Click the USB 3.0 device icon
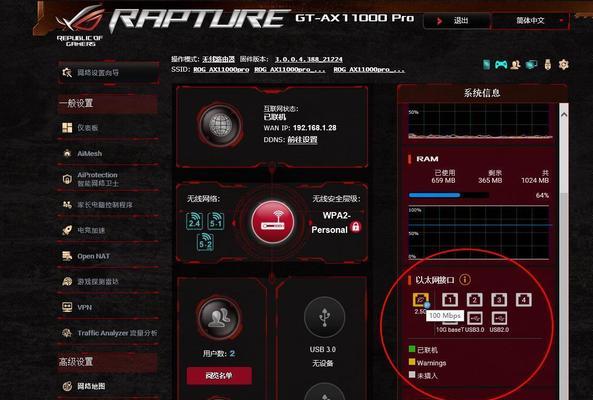Screen dimensions: 593x400 click(x=324, y=318)
